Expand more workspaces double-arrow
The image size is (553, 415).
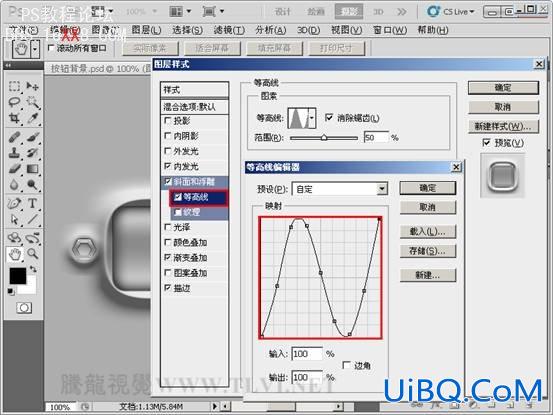[401, 12]
